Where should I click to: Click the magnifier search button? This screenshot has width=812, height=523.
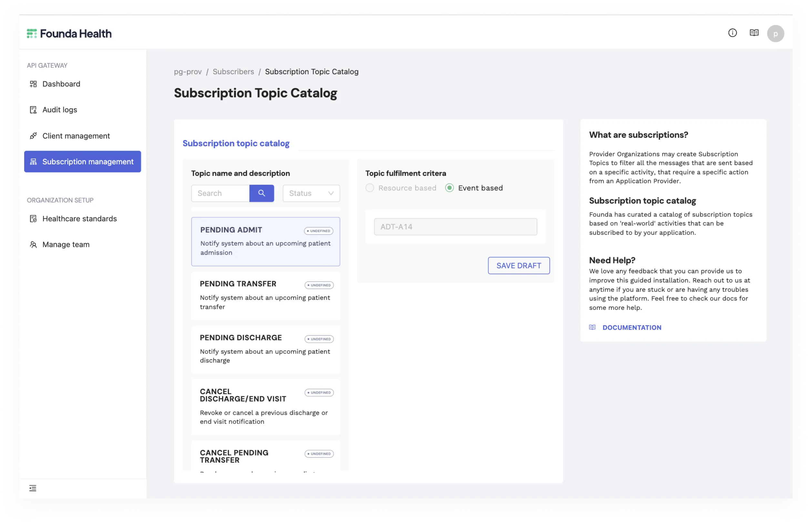tap(261, 193)
